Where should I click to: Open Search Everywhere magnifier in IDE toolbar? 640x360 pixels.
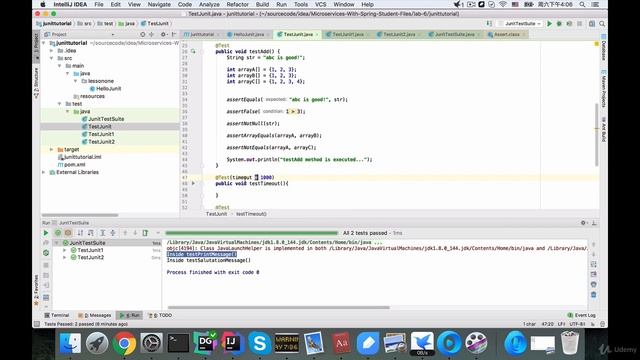point(602,24)
